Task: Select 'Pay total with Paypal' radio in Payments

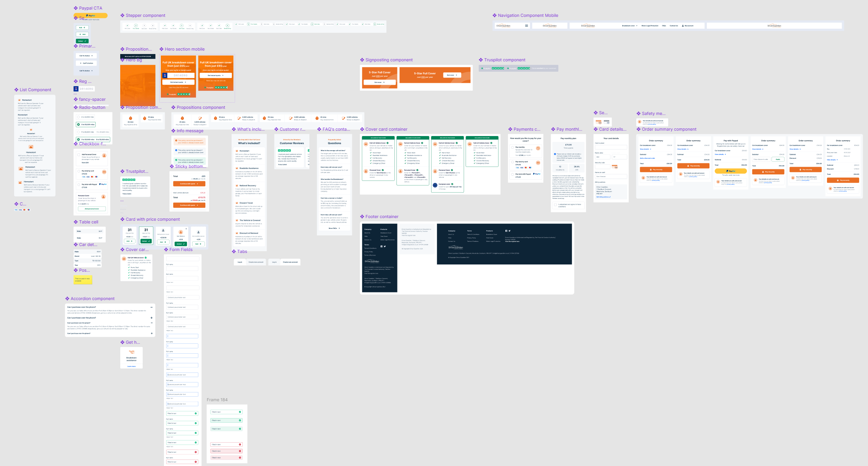Action: (513, 174)
